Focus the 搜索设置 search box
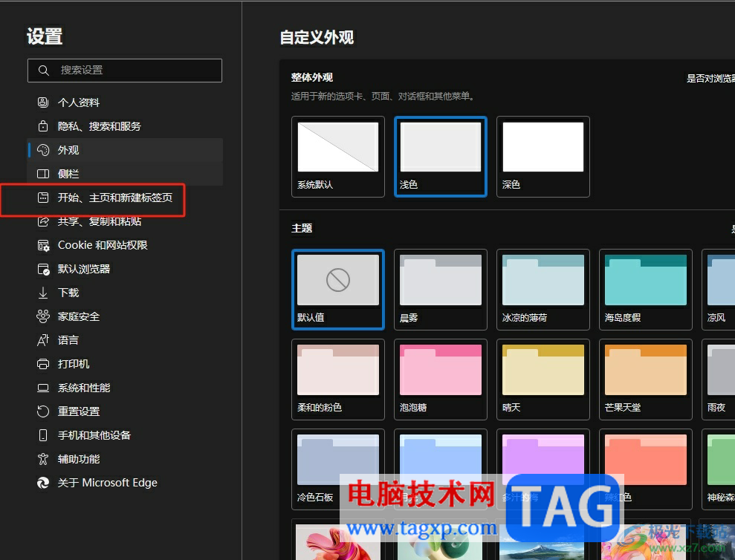This screenshot has width=735, height=560. point(125,71)
